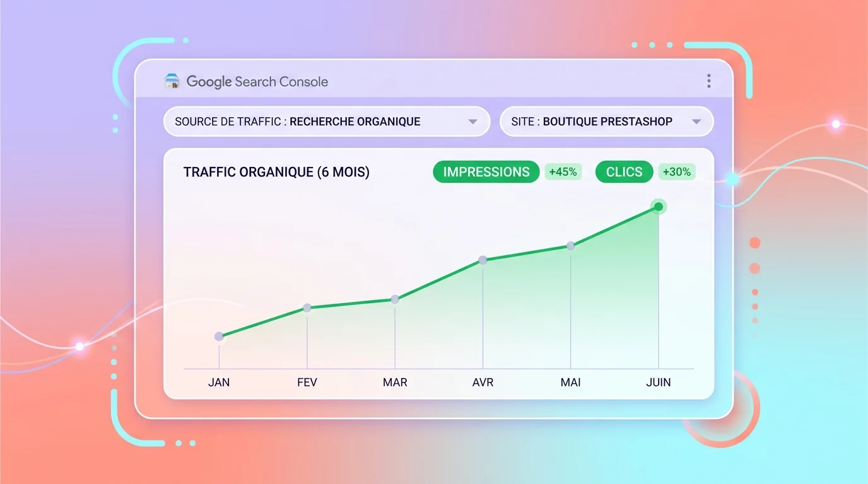Click the Traffic Organique (6 mois) title

click(x=276, y=171)
